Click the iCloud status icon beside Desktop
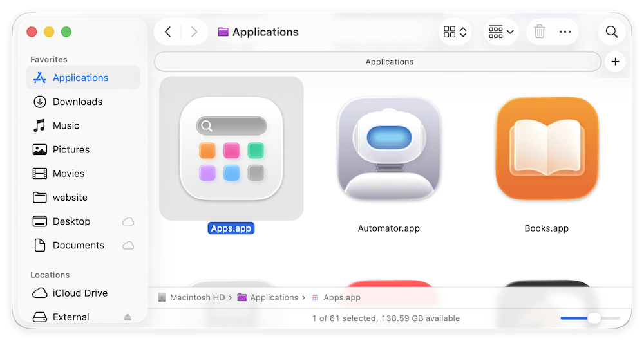644x341 pixels. (x=128, y=221)
